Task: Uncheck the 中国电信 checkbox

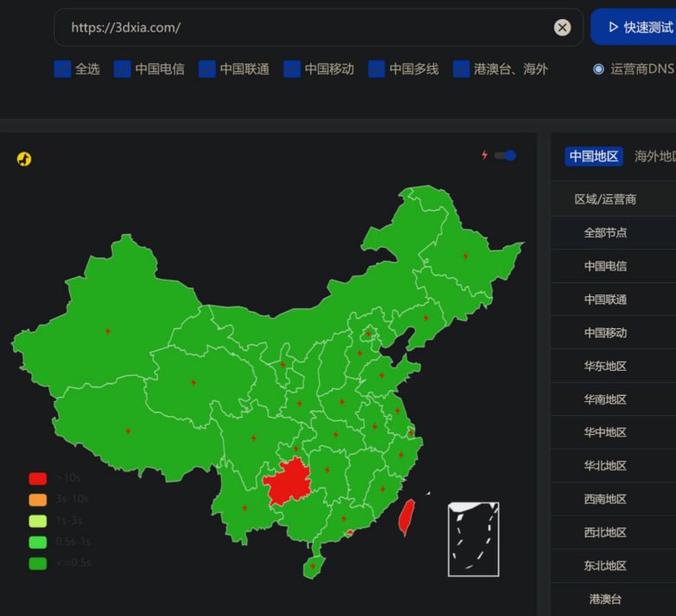Action: click(122, 69)
